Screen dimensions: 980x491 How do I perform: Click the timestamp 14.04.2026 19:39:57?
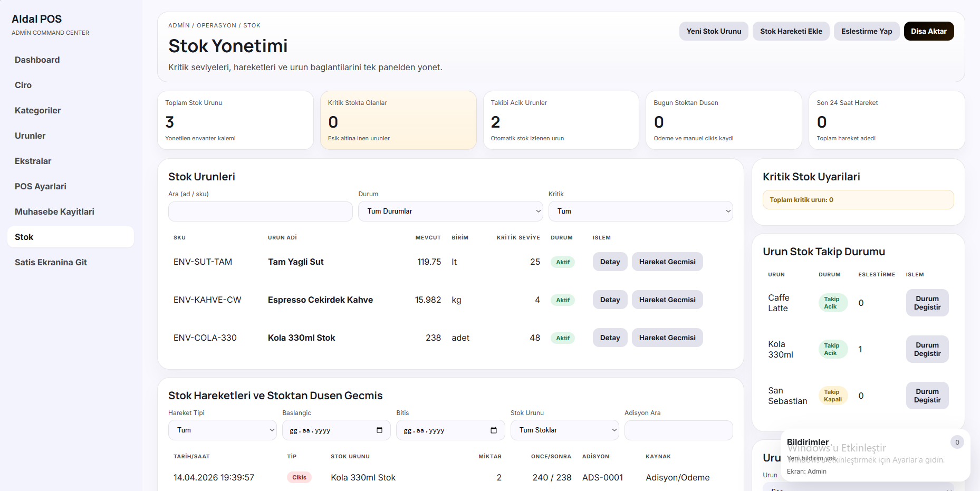tap(214, 477)
